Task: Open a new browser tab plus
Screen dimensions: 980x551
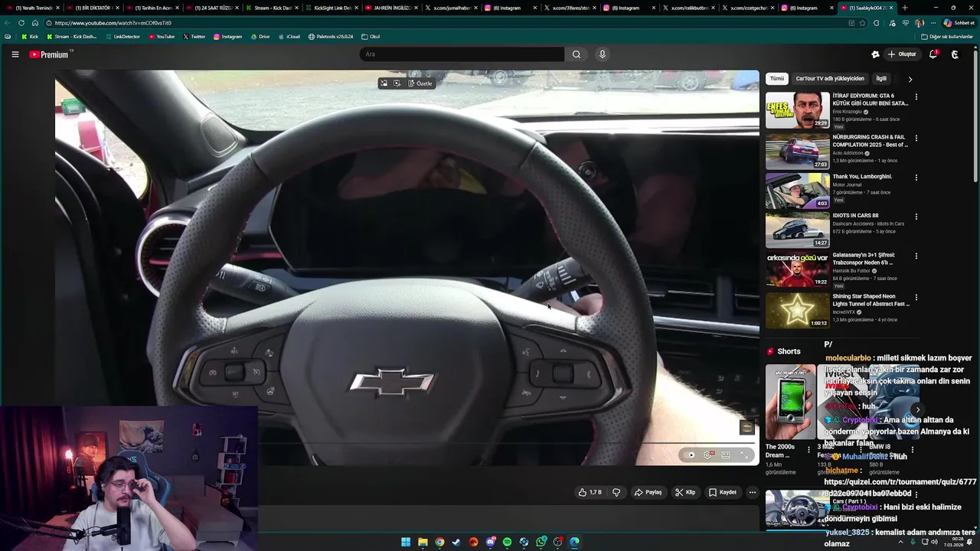Action: point(904,8)
